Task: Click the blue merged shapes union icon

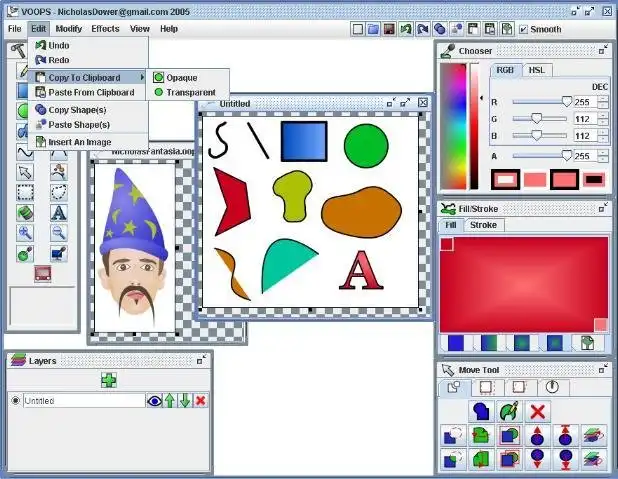Action: pyautogui.click(x=481, y=412)
